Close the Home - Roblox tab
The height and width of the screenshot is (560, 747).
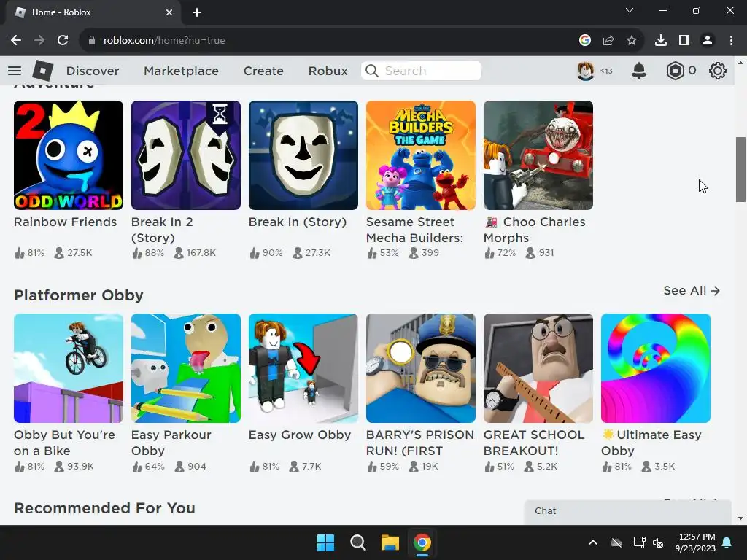point(169,12)
